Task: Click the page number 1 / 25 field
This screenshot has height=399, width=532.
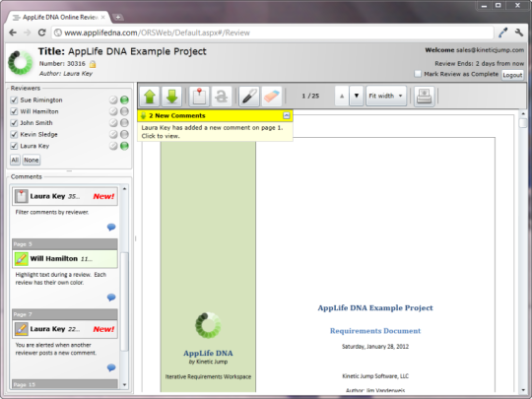Action: tap(310, 96)
